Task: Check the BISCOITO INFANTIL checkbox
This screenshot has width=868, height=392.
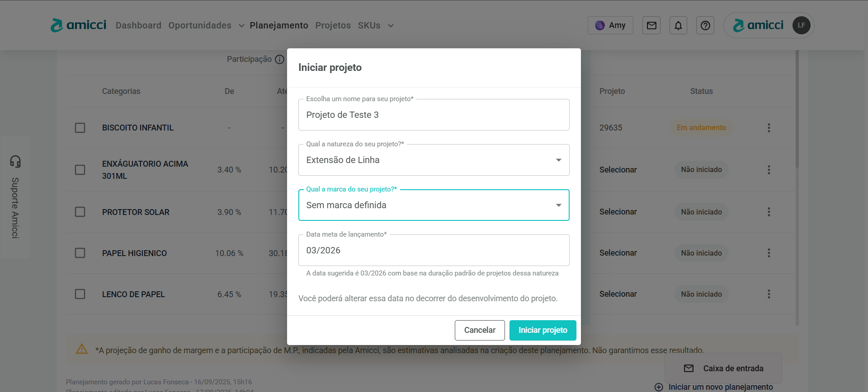Action: [x=80, y=128]
